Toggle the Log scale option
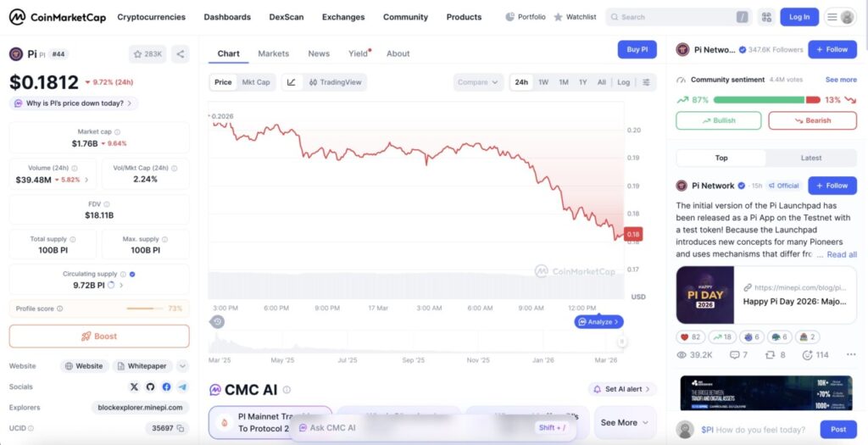Viewport: 868px width, 445px height. click(624, 82)
